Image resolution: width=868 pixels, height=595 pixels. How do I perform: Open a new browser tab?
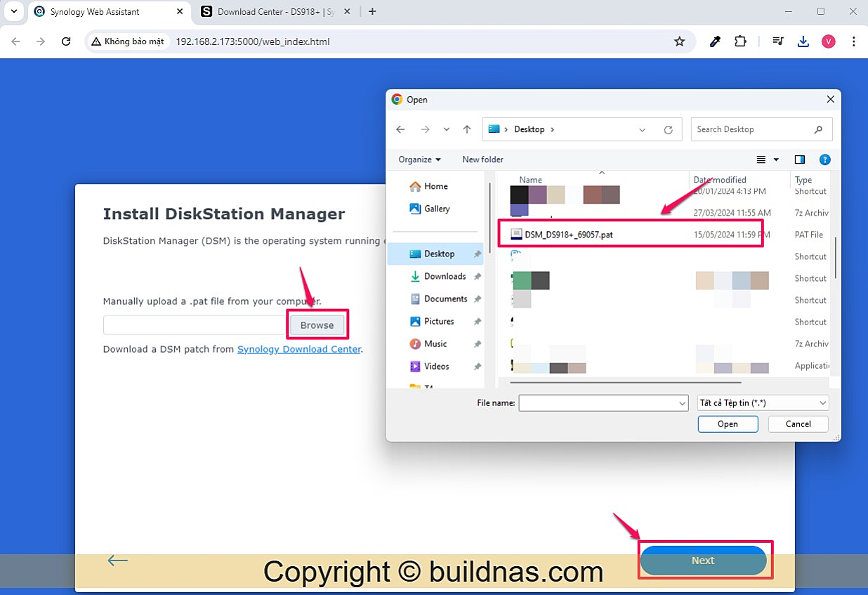click(x=372, y=11)
